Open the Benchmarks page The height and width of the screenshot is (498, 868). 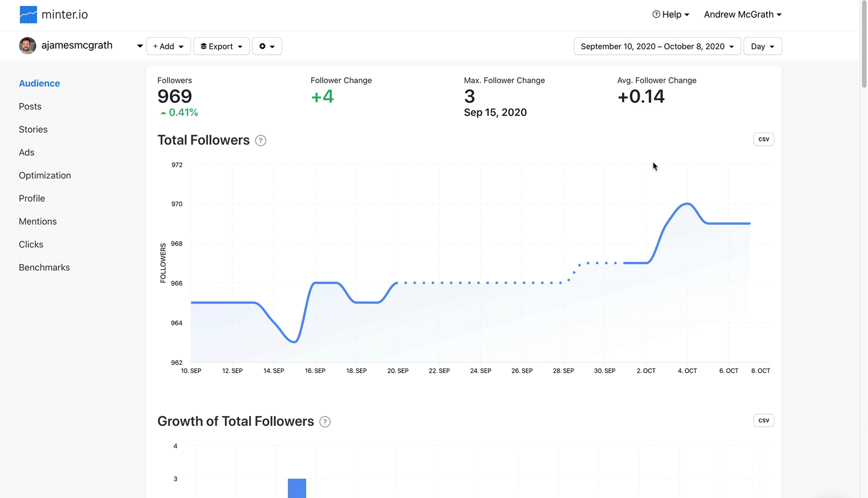tap(44, 267)
